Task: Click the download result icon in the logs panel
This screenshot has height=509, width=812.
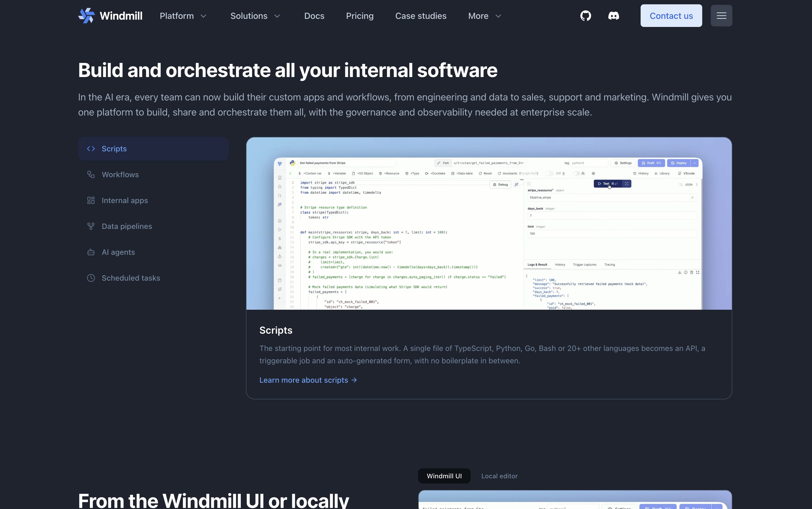Action: coord(680,272)
